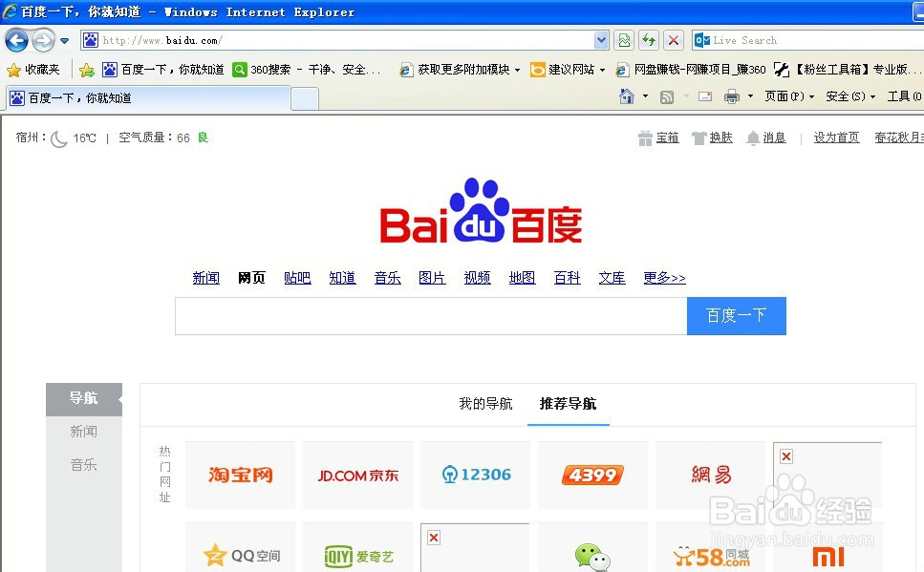Click the red Stop loading icon
This screenshot has width=924, height=572.
click(x=674, y=40)
